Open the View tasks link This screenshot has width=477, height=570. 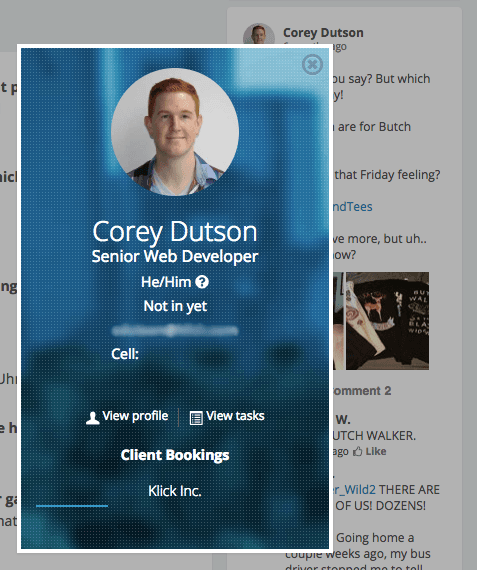[235, 416]
